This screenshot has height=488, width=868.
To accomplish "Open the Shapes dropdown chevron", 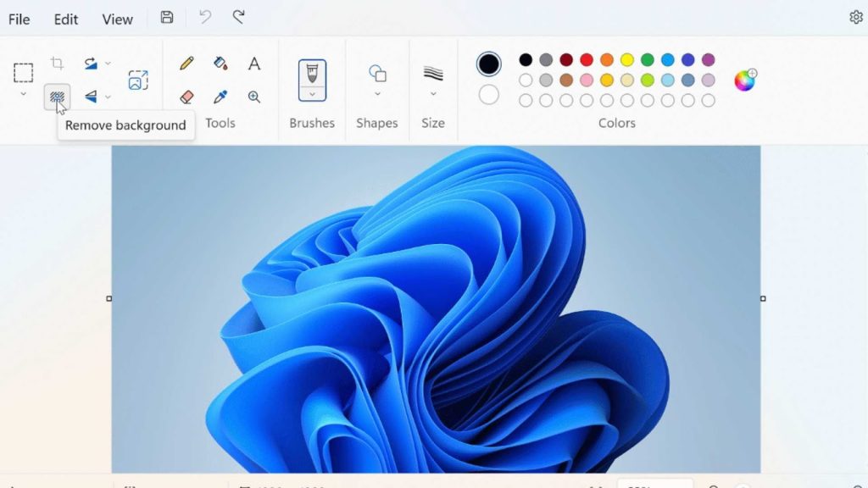I will [x=377, y=94].
